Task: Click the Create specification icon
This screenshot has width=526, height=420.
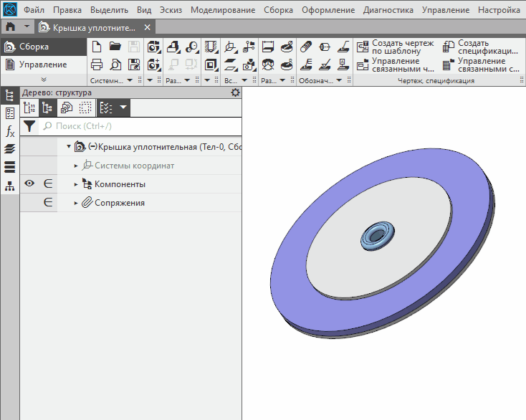Action: tap(449, 47)
